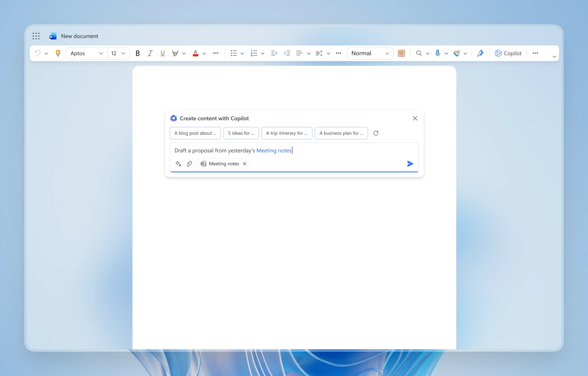
Task: Open the app launcher grid
Action: point(36,36)
